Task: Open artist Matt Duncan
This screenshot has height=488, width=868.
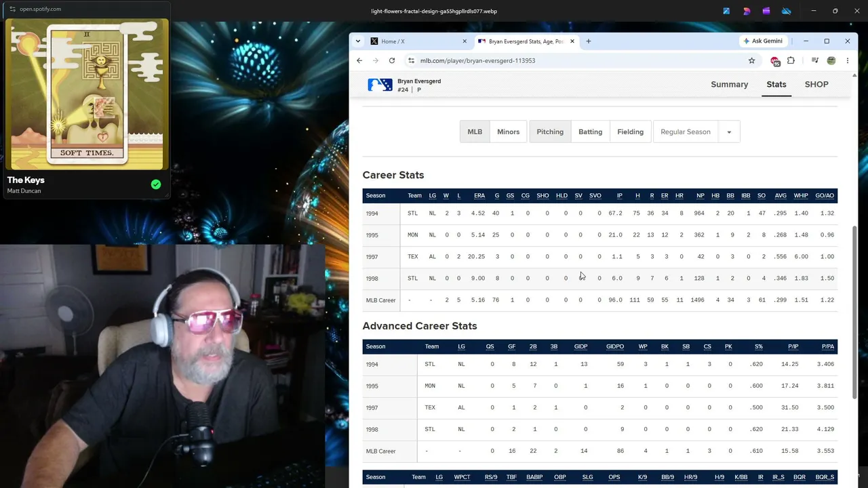Action: 24,191
